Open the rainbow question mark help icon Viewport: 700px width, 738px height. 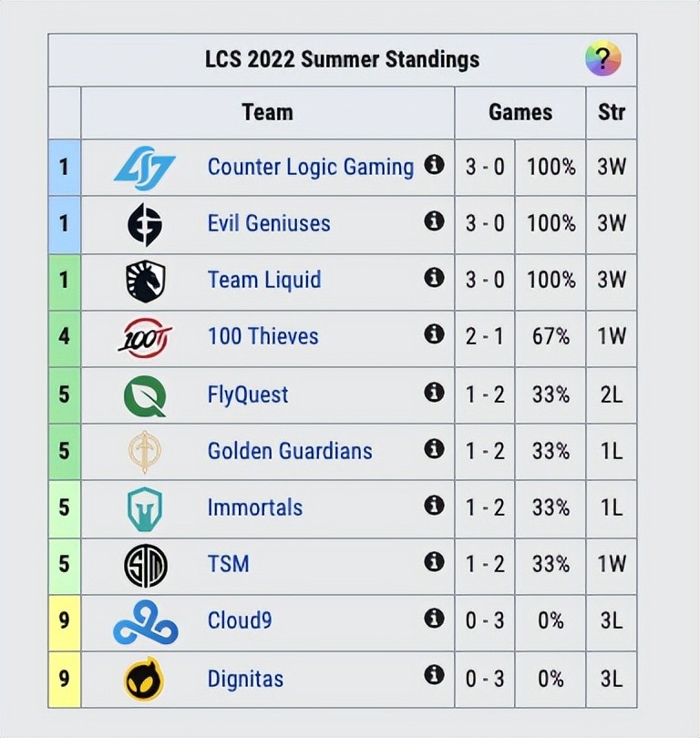pos(602,60)
